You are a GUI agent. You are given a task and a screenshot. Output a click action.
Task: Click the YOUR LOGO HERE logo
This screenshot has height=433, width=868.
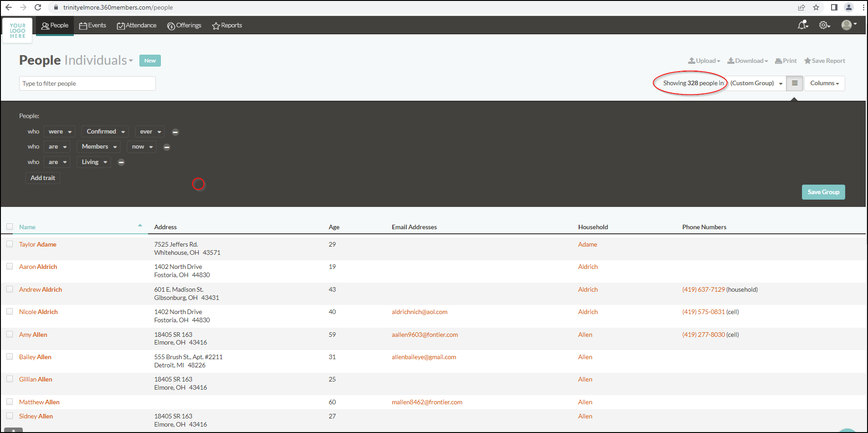pos(18,31)
